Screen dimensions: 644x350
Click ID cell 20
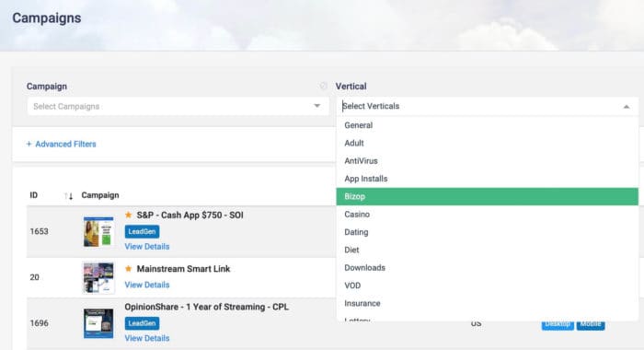(x=35, y=277)
